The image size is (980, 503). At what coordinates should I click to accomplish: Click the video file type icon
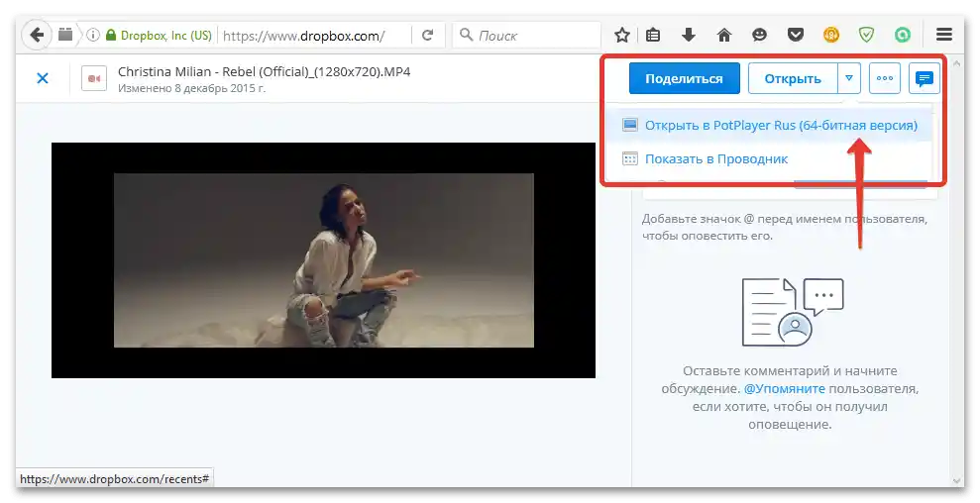pyautogui.click(x=94, y=78)
